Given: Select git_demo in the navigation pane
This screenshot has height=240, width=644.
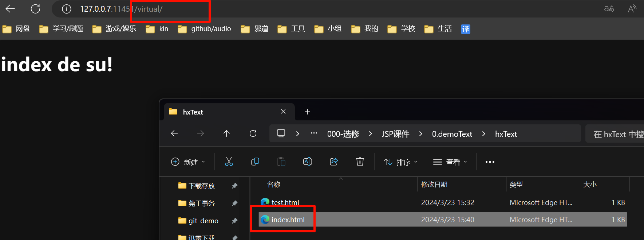Looking at the screenshot, I should click(203, 221).
